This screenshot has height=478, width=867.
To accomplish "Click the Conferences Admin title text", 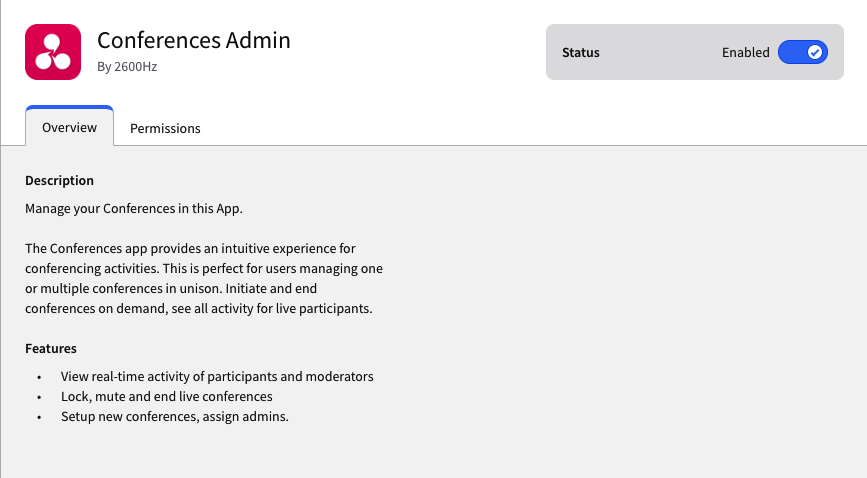I will (194, 40).
